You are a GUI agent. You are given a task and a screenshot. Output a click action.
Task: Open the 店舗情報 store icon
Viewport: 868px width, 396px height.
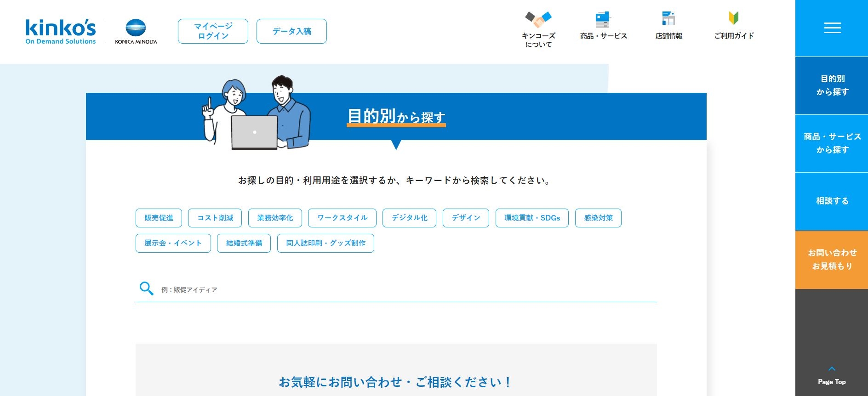668,18
